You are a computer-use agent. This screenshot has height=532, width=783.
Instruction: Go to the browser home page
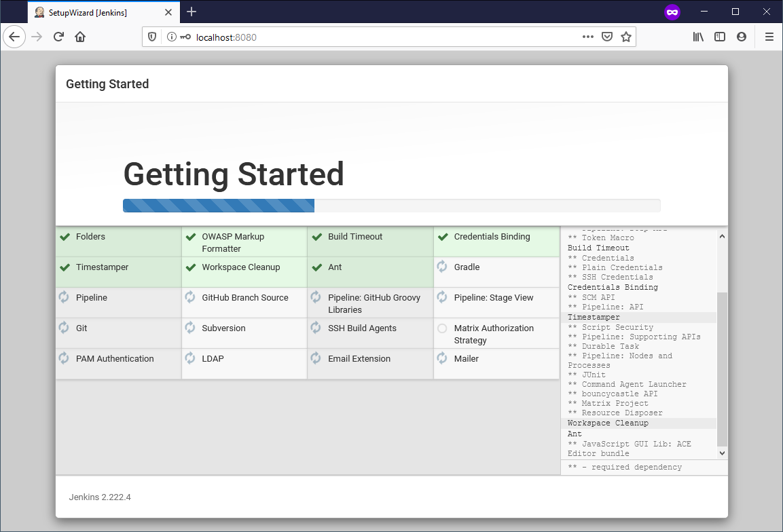tap(80, 37)
